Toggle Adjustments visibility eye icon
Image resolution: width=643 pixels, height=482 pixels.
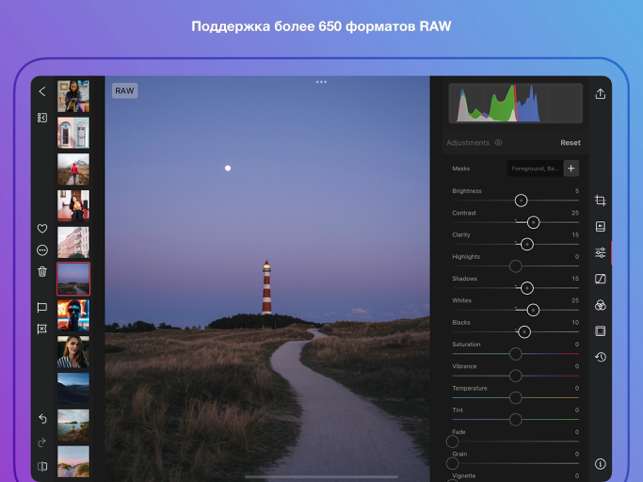pos(499,143)
